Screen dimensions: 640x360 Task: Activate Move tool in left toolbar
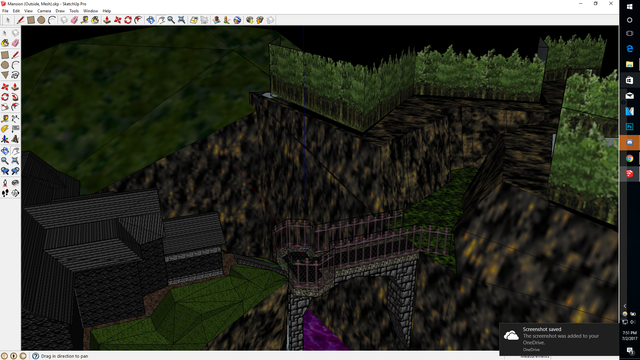click(5, 87)
